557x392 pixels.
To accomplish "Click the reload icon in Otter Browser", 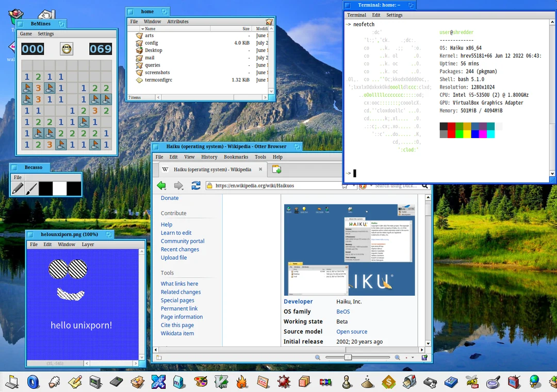I will [x=195, y=186].
